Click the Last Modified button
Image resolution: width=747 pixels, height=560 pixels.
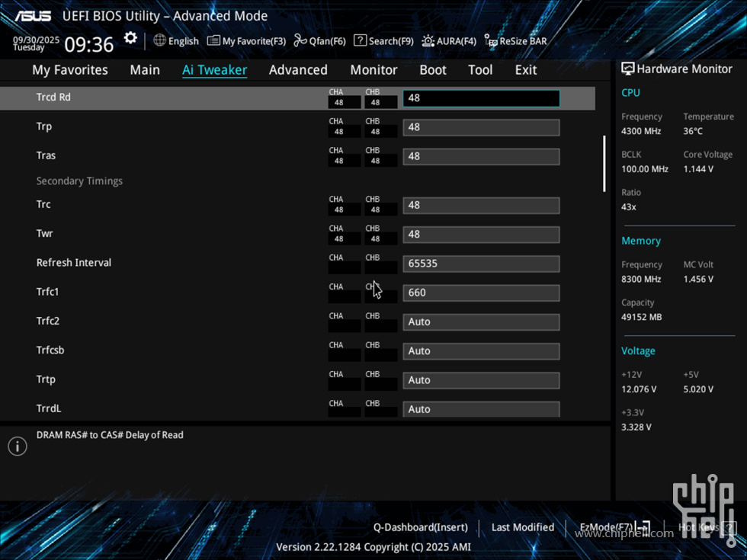pyautogui.click(x=523, y=527)
